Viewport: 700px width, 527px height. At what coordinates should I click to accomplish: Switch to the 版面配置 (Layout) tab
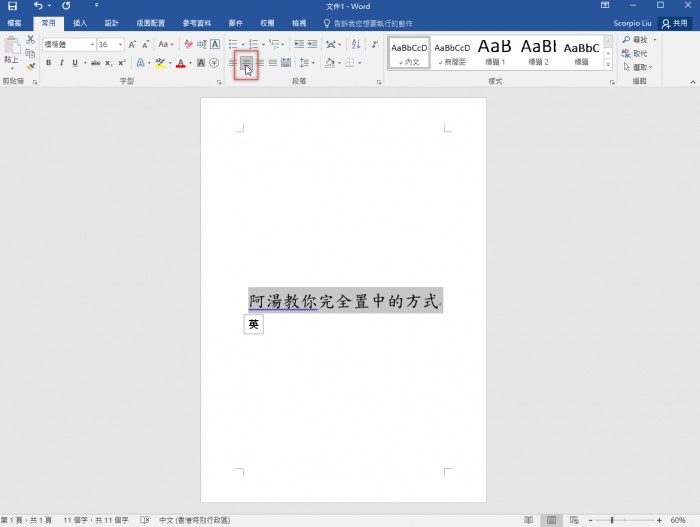tap(151, 23)
